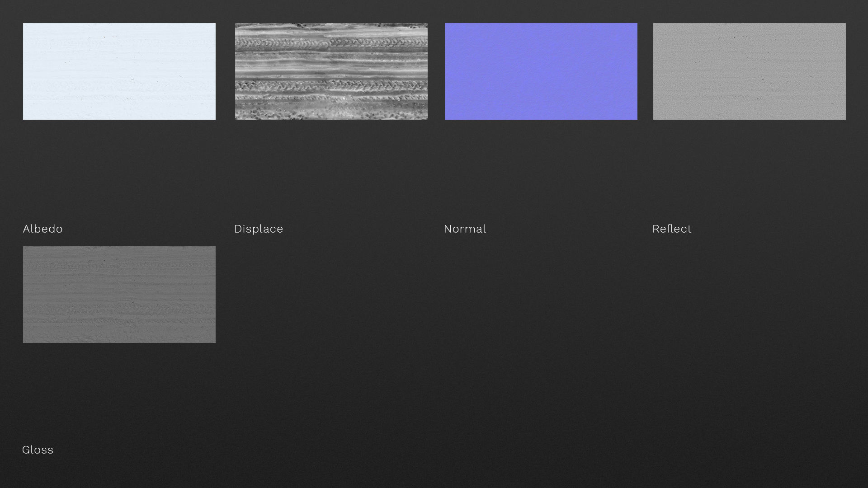The image size is (868, 488).
Task: Select the caption under the snow-white image
Action: point(42,229)
